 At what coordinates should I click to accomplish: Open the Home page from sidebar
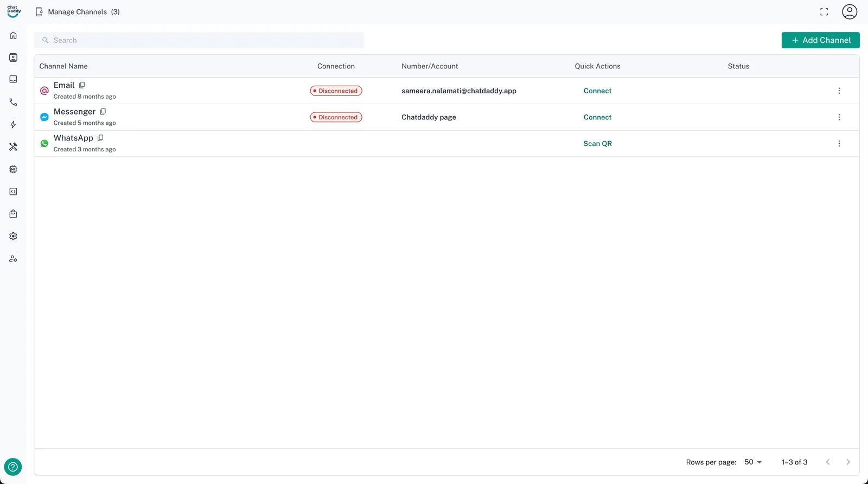[13, 35]
